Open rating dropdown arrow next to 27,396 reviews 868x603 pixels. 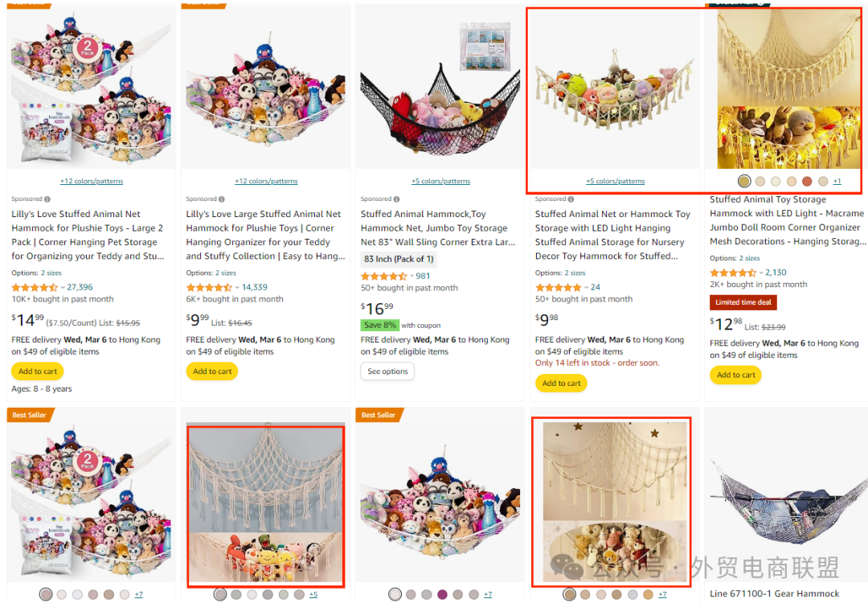63,287
